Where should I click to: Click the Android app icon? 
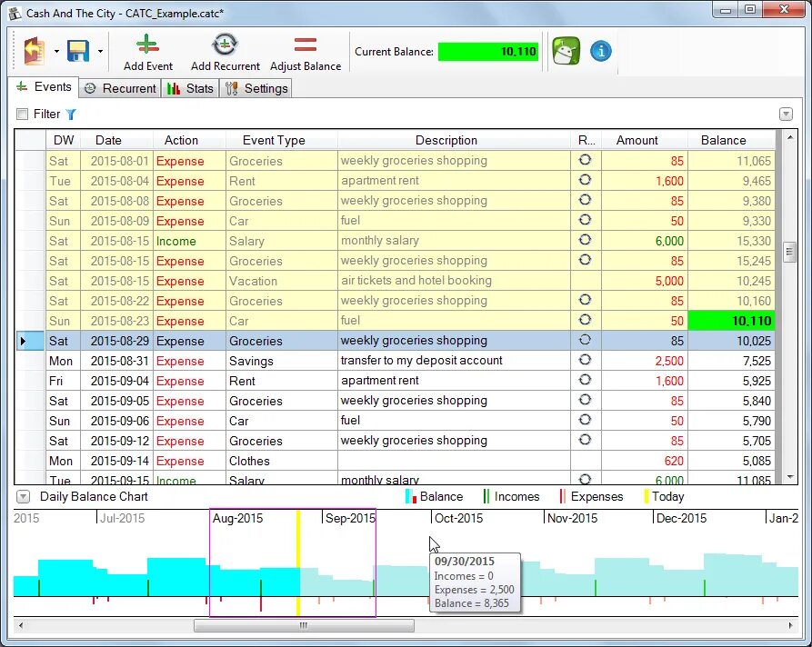(x=566, y=51)
